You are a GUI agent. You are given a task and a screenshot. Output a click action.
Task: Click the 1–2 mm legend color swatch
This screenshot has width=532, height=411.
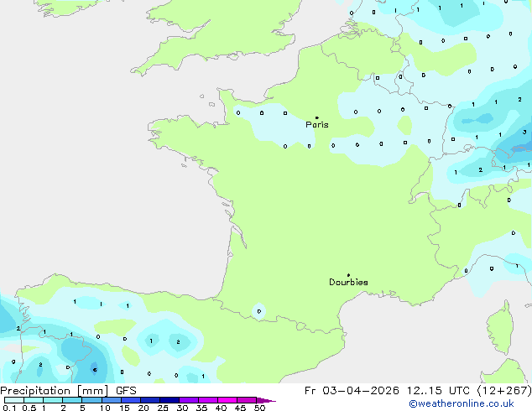(53, 400)
